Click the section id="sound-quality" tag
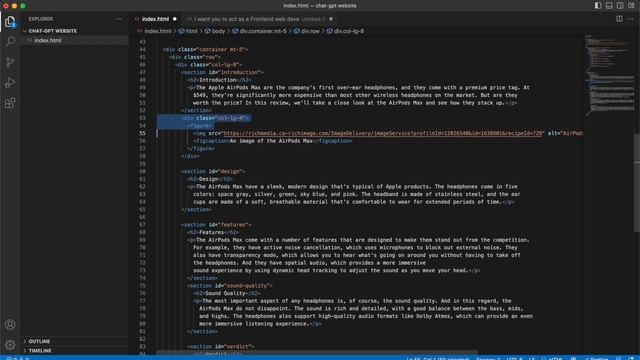The image size is (640, 360). [230, 286]
